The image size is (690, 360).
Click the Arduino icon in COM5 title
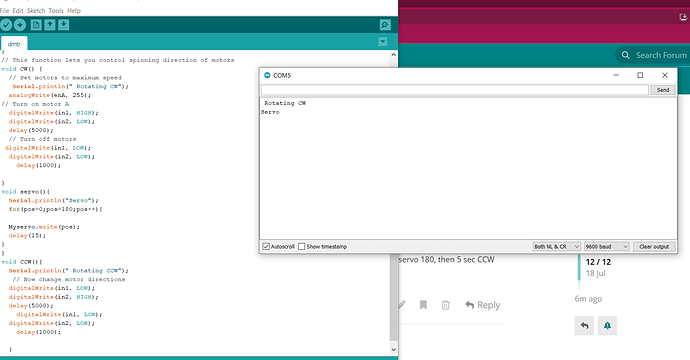point(267,75)
